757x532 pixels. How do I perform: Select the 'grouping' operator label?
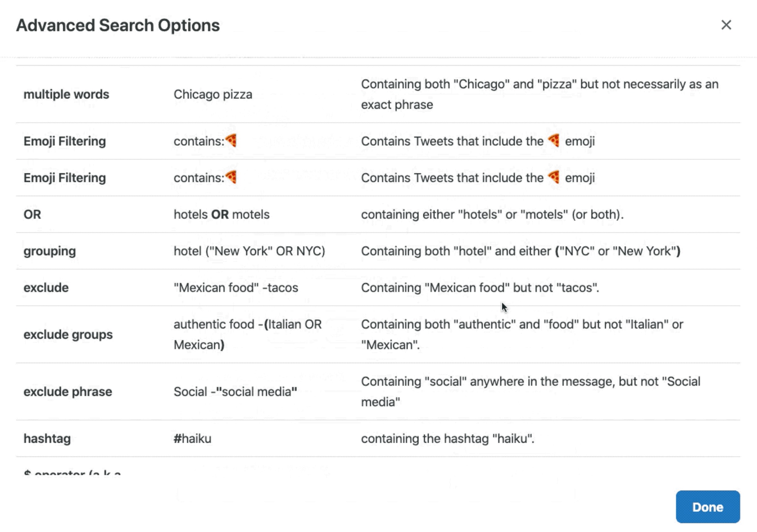50,251
